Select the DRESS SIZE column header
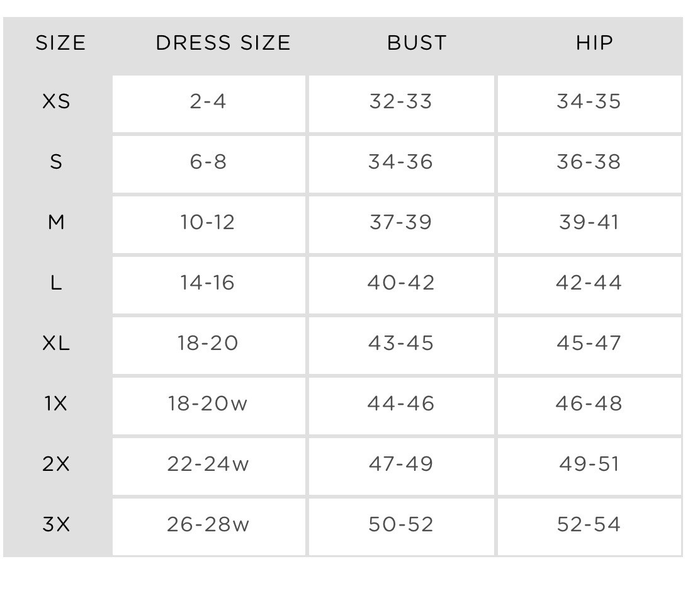The width and height of the screenshot is (700, 593). tap(223, 43)
